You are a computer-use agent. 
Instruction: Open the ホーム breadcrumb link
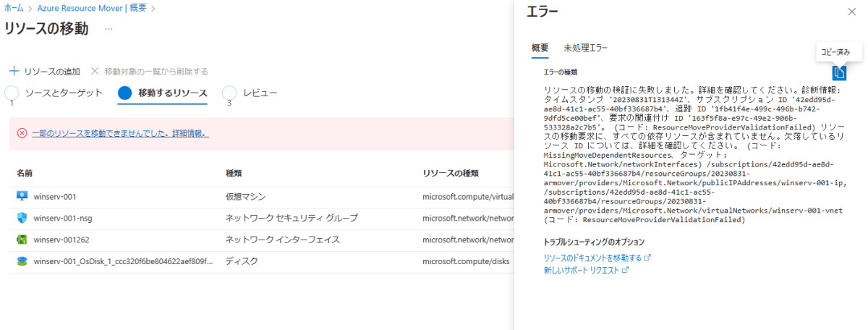[14, 8]
